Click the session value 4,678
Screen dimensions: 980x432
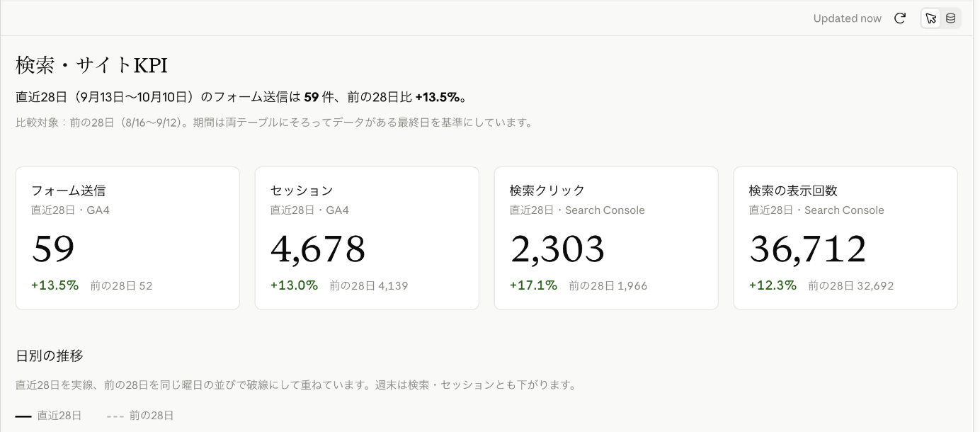coord(318,249)
